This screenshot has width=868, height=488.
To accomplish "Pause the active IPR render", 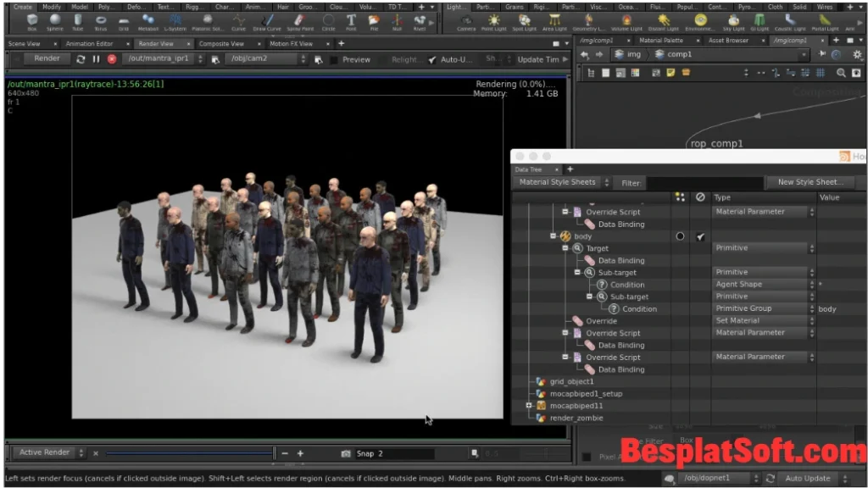I will pos(95,59).
